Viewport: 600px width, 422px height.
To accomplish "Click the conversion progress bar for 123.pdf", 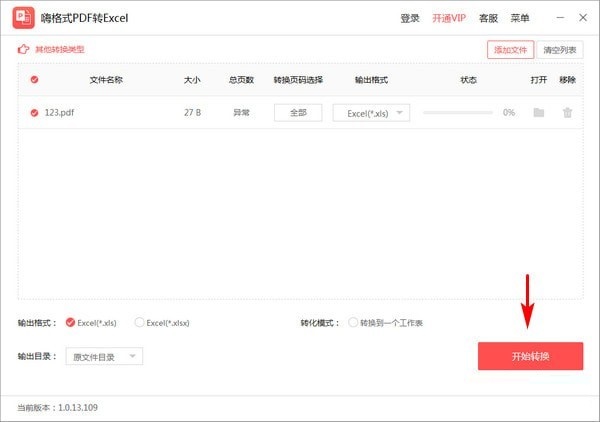I will pyautogui.click(x=458, y=112).
